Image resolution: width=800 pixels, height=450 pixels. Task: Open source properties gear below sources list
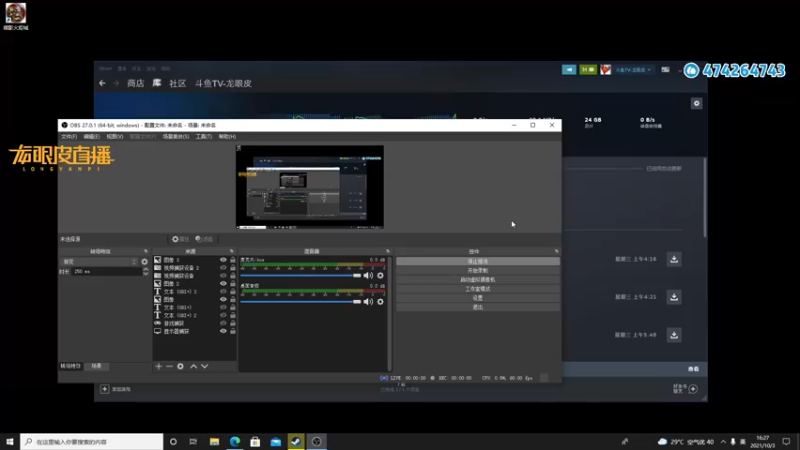click(x=181, y=366)
